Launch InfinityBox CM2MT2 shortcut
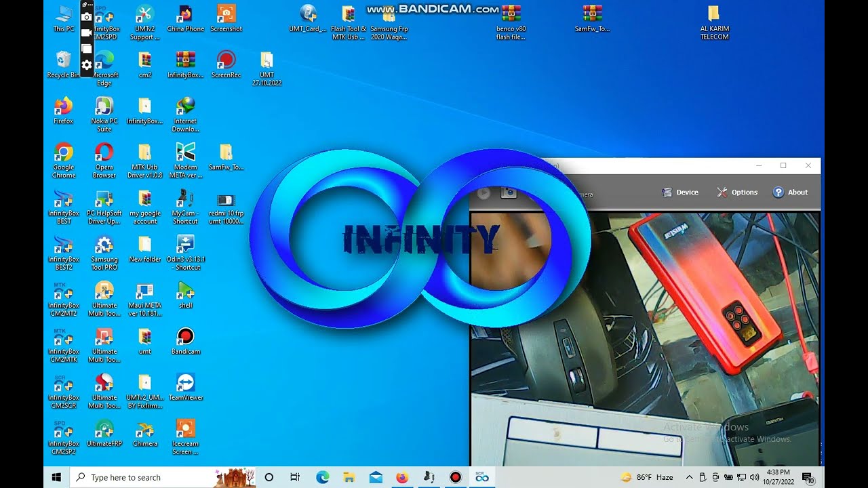The image size is (868, 488). click(64, 300)
